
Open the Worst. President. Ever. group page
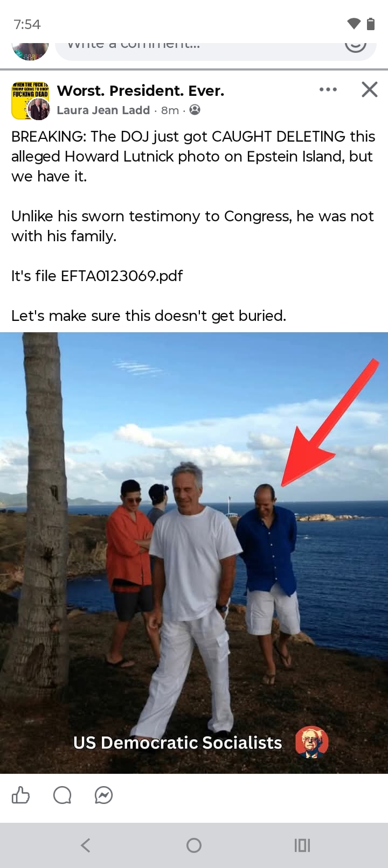pos(141,90)
